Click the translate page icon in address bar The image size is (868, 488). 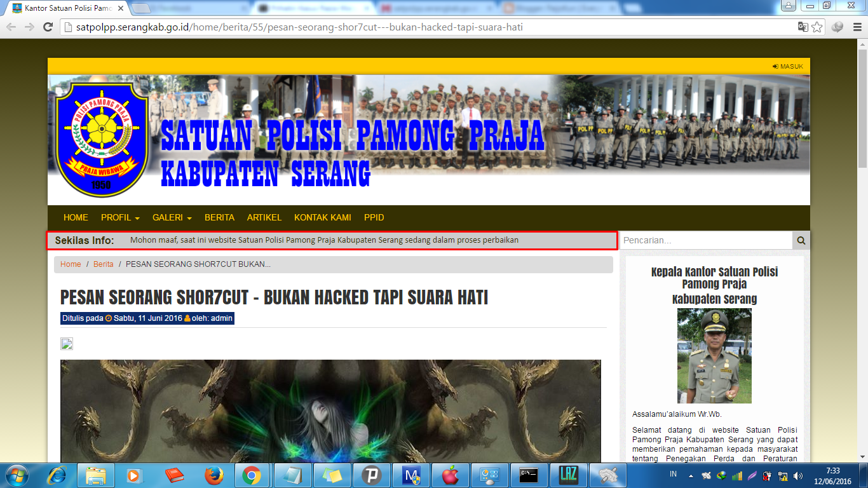803,27
